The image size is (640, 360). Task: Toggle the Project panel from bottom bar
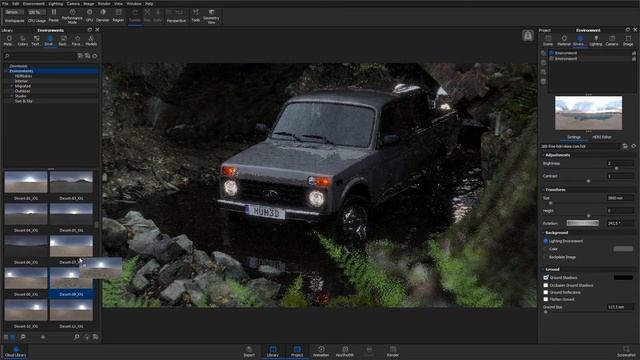point(297,351)
